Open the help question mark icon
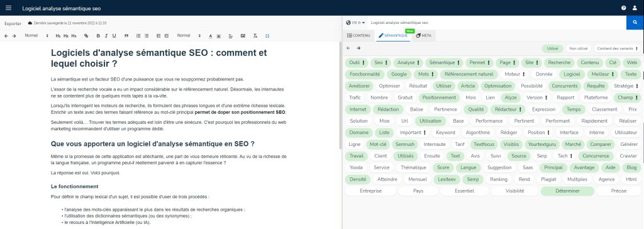Screen dimensions: 644x229 [623, 8]
